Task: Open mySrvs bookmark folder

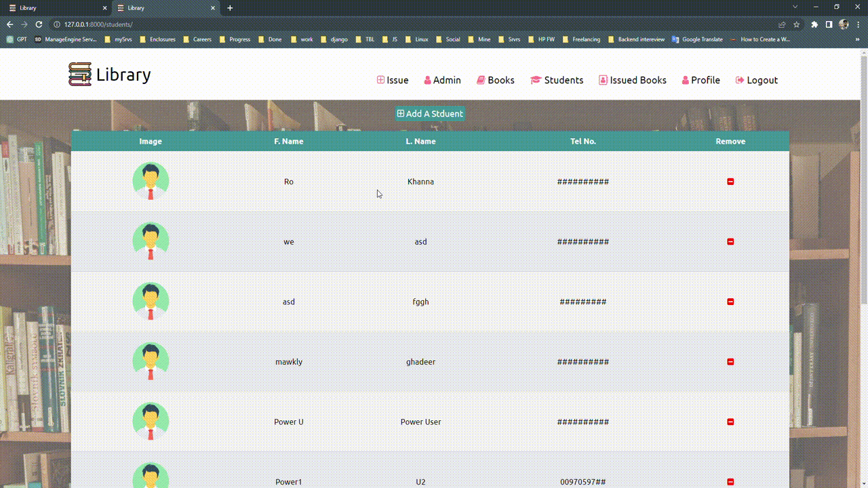Action: [x=118, y=39]
